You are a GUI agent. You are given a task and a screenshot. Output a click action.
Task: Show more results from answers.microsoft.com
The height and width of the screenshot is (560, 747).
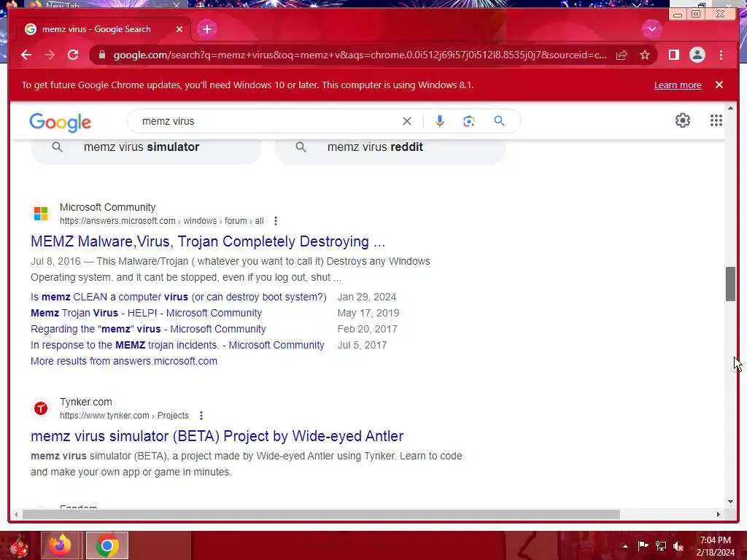[124, 362]
